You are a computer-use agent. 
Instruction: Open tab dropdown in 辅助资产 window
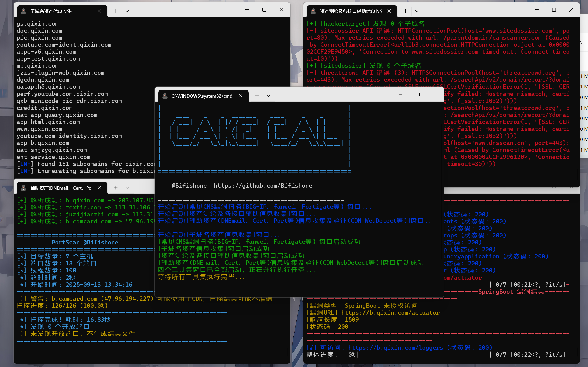coord(127,188)
